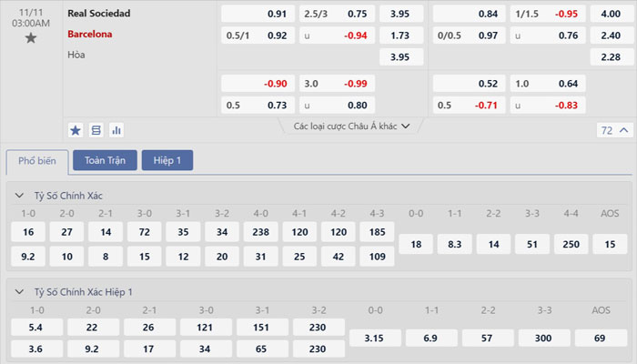Click the Real Sociedad team name
This screenshot has height=364, width=637.
[x=98, y=14]
